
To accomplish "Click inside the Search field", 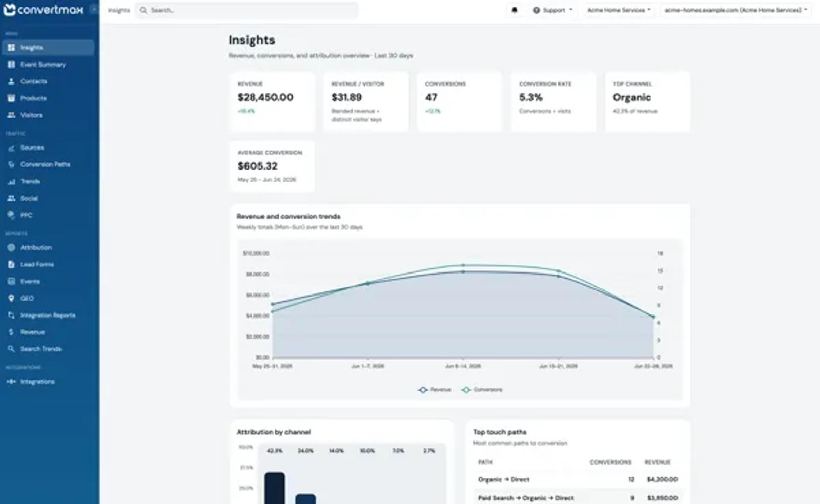I will (x=246, y=10).
